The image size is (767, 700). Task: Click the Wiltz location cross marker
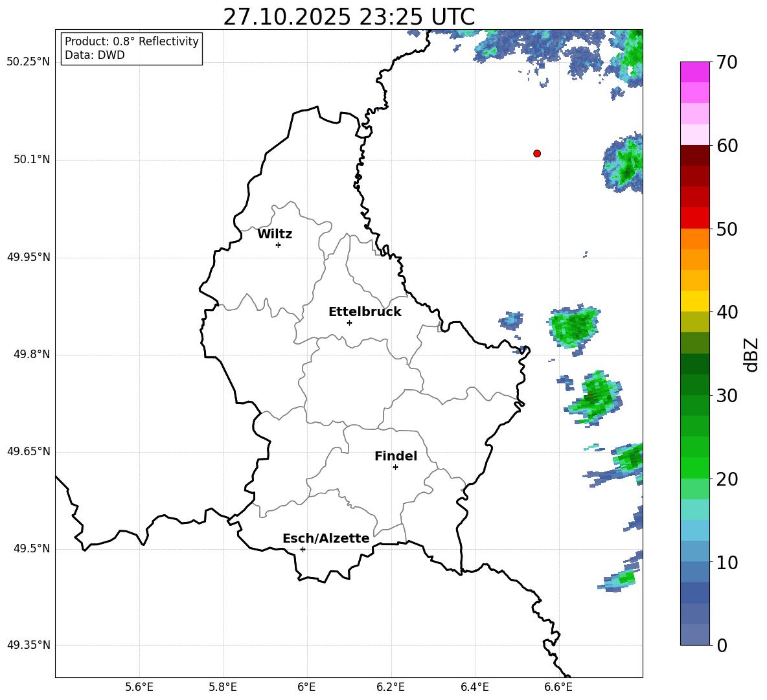pos(279,245)
